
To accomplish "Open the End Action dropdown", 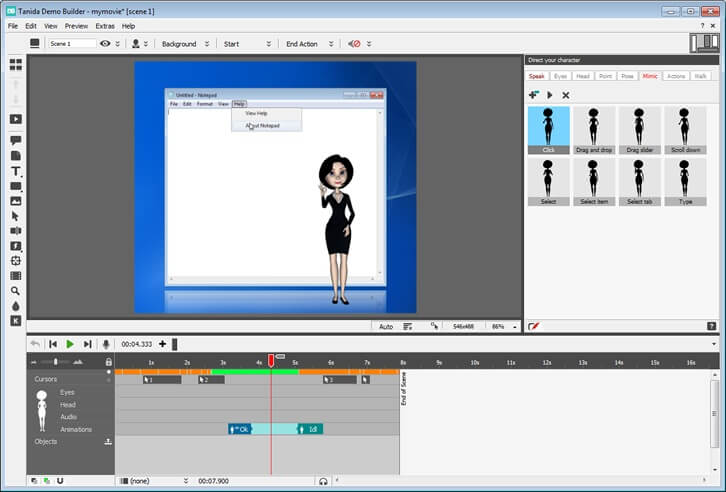I will [307, 44].
